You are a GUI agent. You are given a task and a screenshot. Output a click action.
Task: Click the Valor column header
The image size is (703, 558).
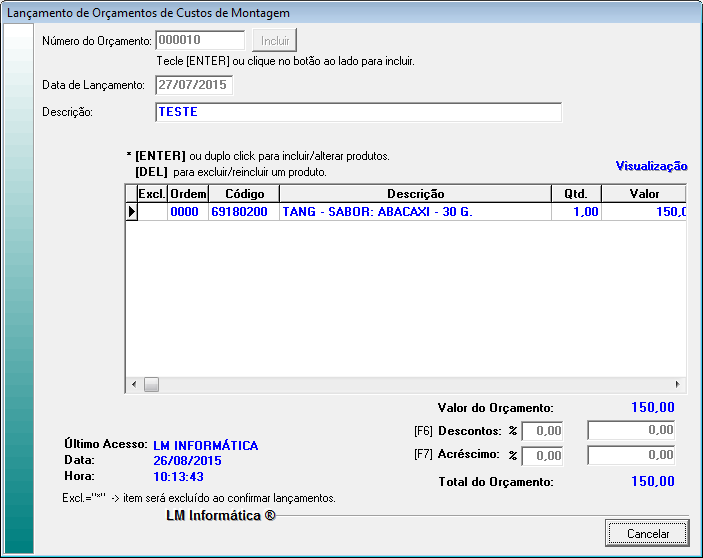(646, 194)
